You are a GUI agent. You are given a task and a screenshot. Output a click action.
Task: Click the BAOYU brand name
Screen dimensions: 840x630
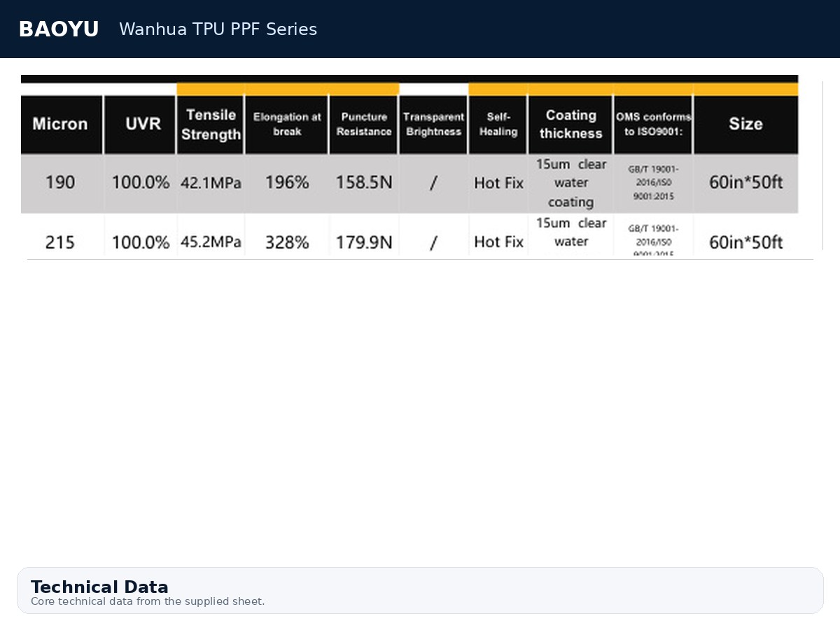[59, 29]
